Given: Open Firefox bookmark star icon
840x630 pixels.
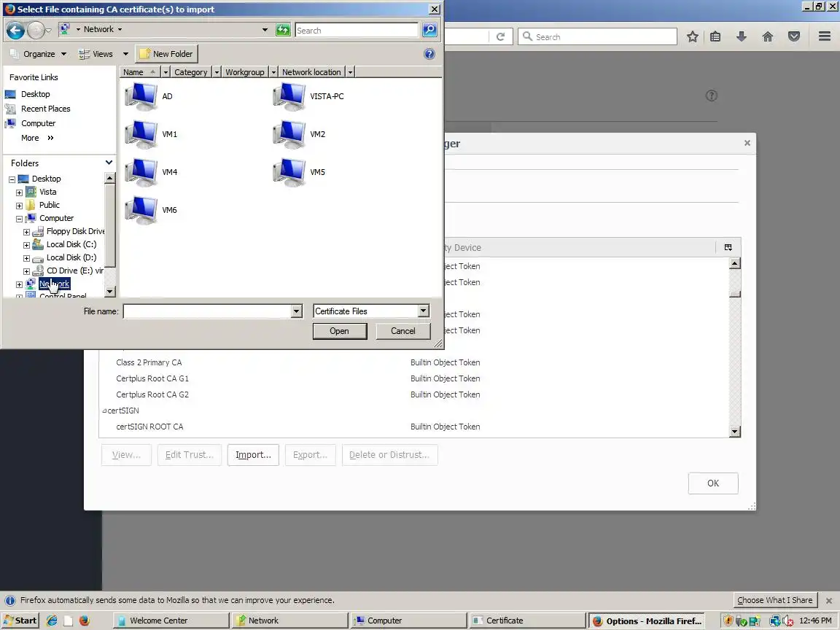Looking at the screenshot, I should 692,36.
